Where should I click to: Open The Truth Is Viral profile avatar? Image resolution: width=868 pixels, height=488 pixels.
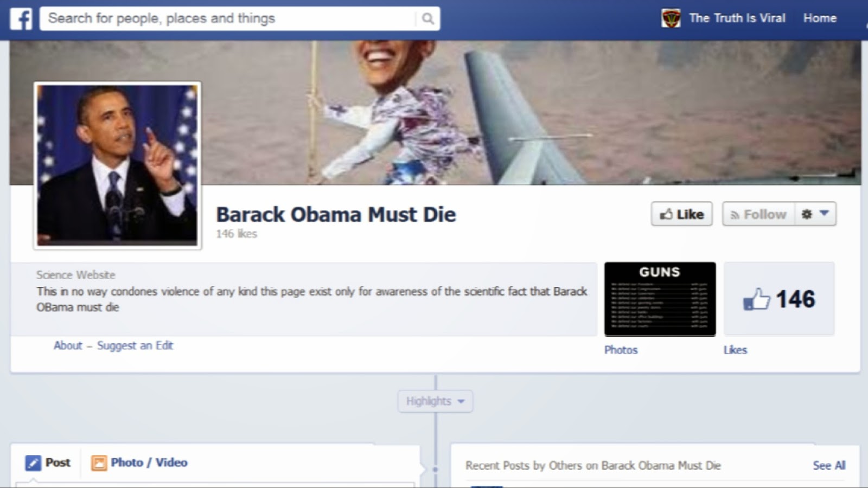point(671,18)
